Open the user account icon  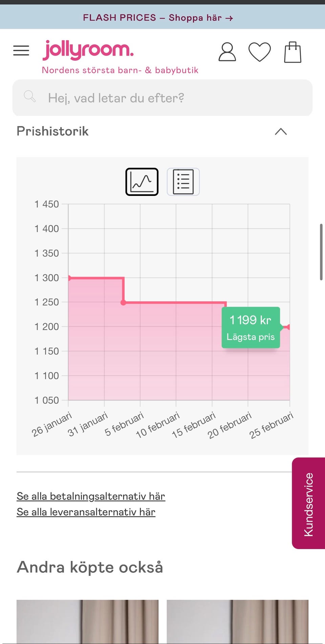point(227,52)
